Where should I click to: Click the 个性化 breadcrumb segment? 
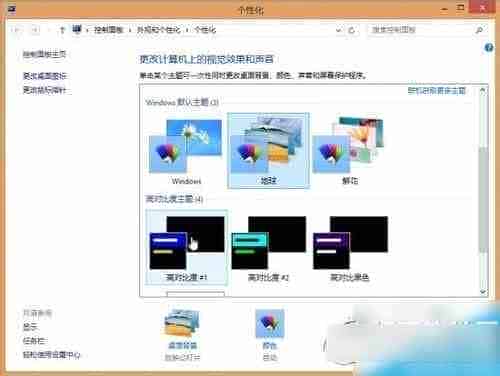click(x=205, y=30)
